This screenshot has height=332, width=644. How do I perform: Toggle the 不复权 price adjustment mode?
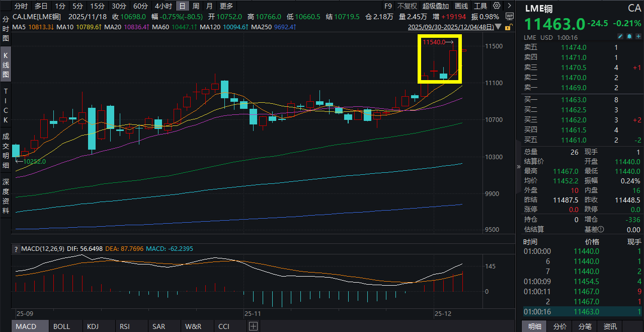pos(407,6)
